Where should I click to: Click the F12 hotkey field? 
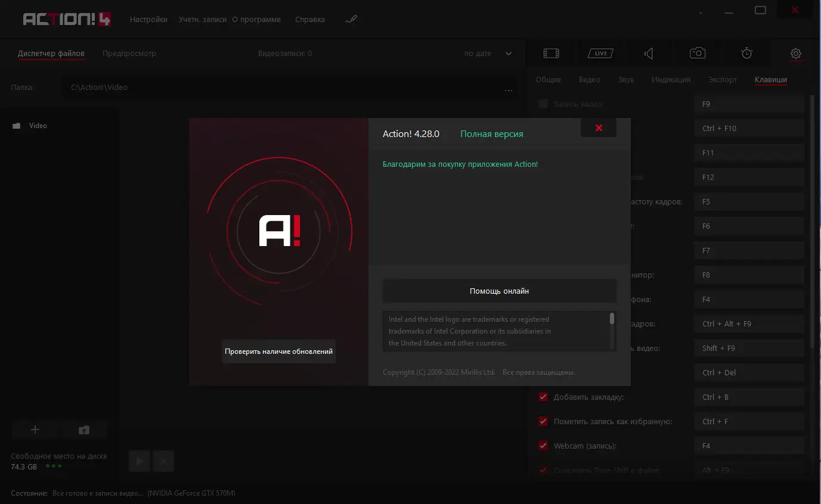[x=749, y=178]
